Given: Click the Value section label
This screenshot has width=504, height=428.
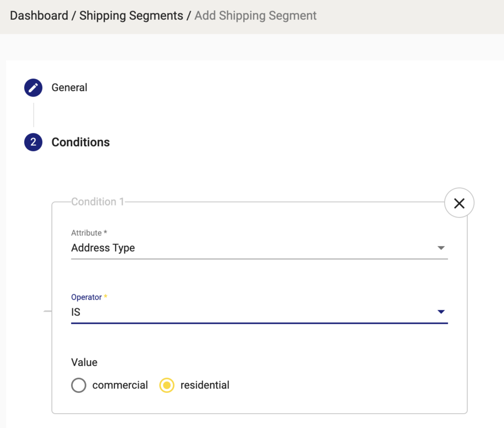Looking at the screenshot, I should pyautogui.click(x=84, y=362).
